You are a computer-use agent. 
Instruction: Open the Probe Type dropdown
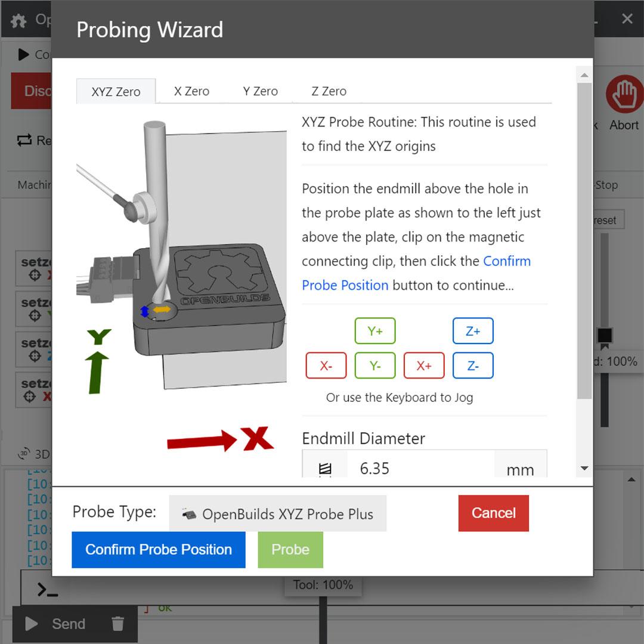pos(278,513)
